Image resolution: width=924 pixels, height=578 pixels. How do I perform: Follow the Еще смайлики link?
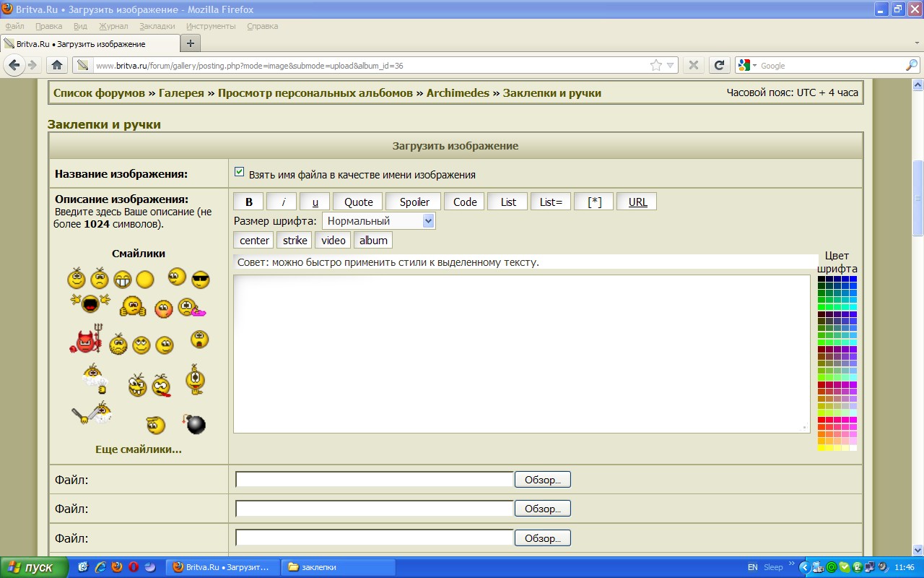(139, 449)
